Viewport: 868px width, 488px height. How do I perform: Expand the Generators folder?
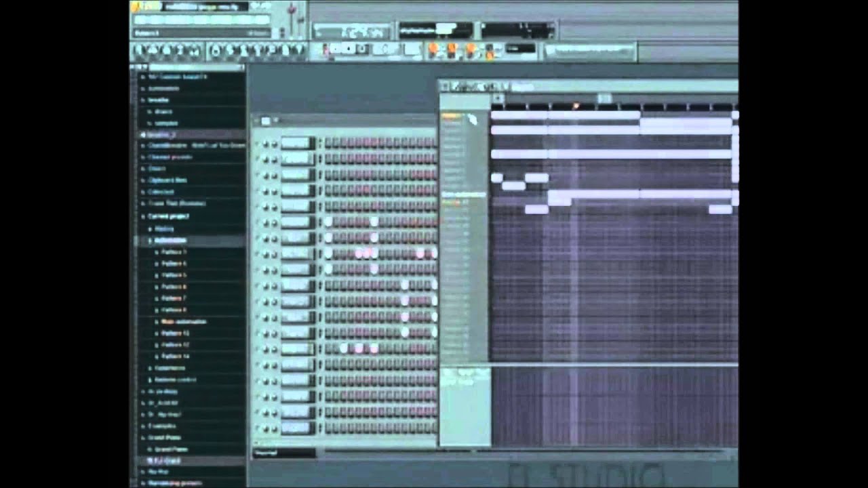click(x=168, y=368)
